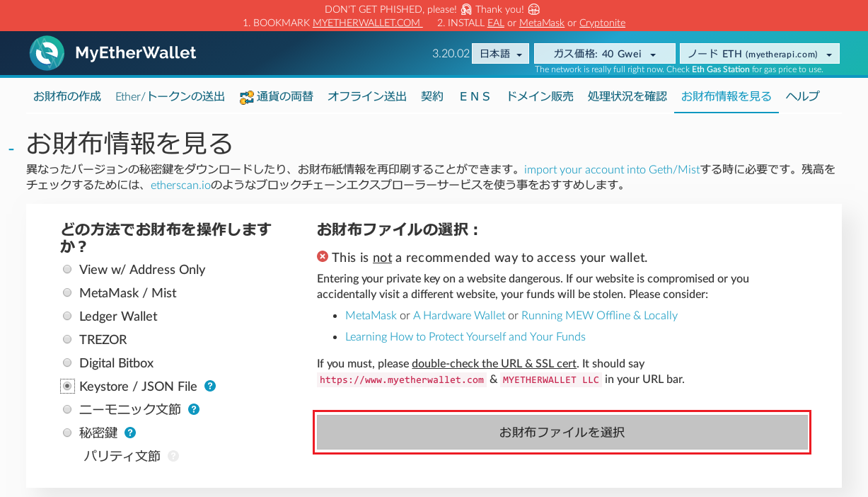Open help icon next to ニーモニック文節

coord(194,409)
